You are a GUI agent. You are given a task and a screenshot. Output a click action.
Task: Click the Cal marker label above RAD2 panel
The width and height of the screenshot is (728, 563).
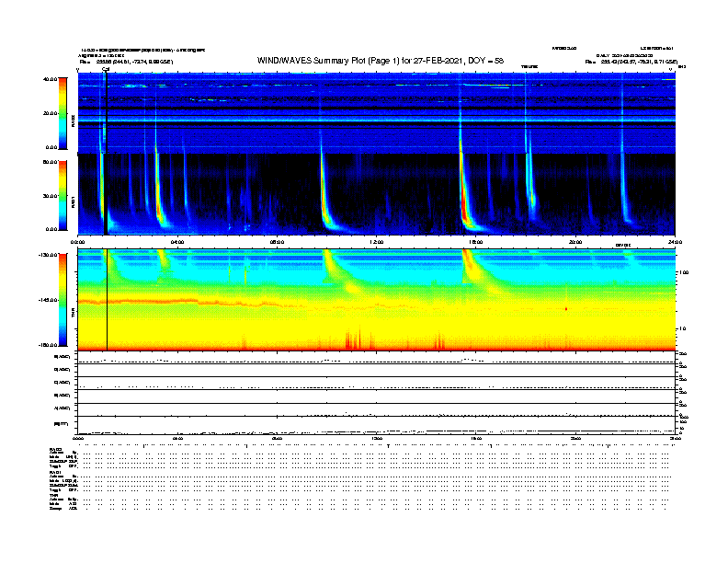(106, 70)
